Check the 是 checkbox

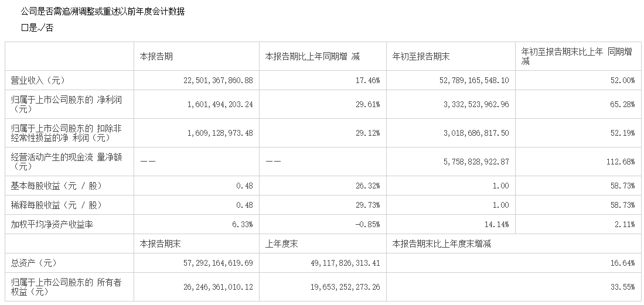point(25,28)
